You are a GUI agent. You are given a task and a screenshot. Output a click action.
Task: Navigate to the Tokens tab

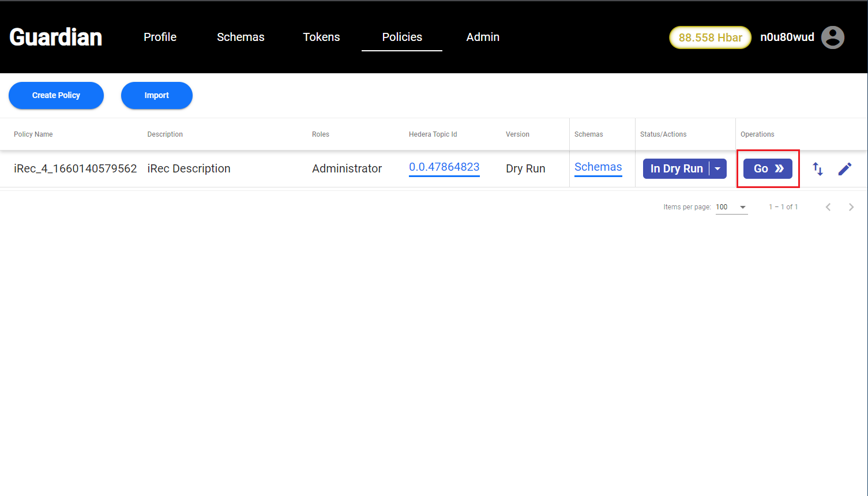pyautogui.click(x=321, y=37)
